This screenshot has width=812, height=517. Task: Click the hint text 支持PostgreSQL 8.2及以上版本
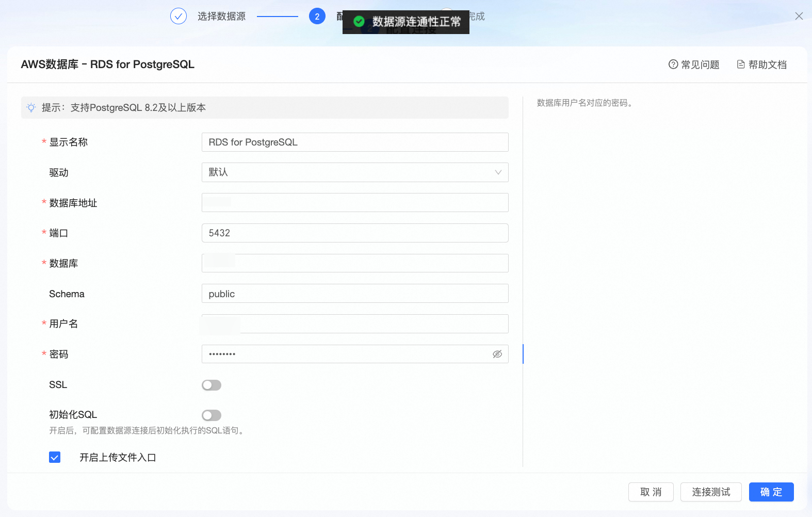(138, 108)
